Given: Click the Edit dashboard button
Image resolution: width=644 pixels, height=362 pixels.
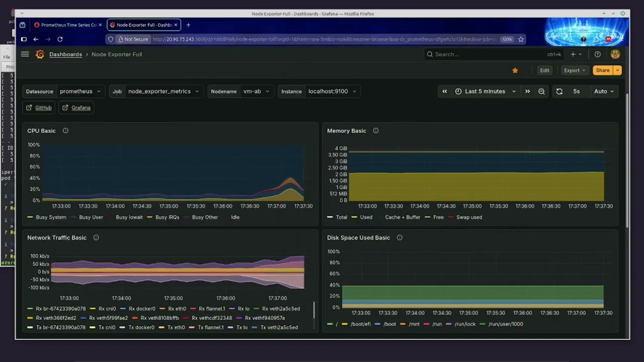Looking at the screenshot, I should (x=545, y=70).
